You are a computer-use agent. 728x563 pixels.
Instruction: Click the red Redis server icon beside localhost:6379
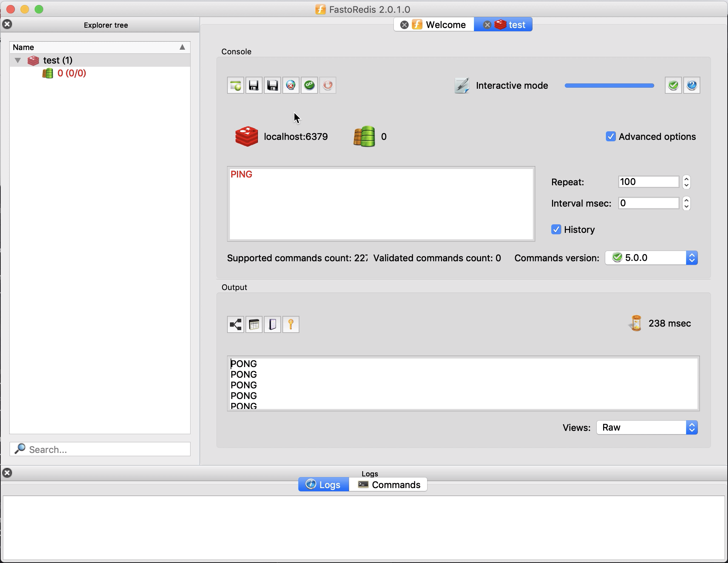247,136
